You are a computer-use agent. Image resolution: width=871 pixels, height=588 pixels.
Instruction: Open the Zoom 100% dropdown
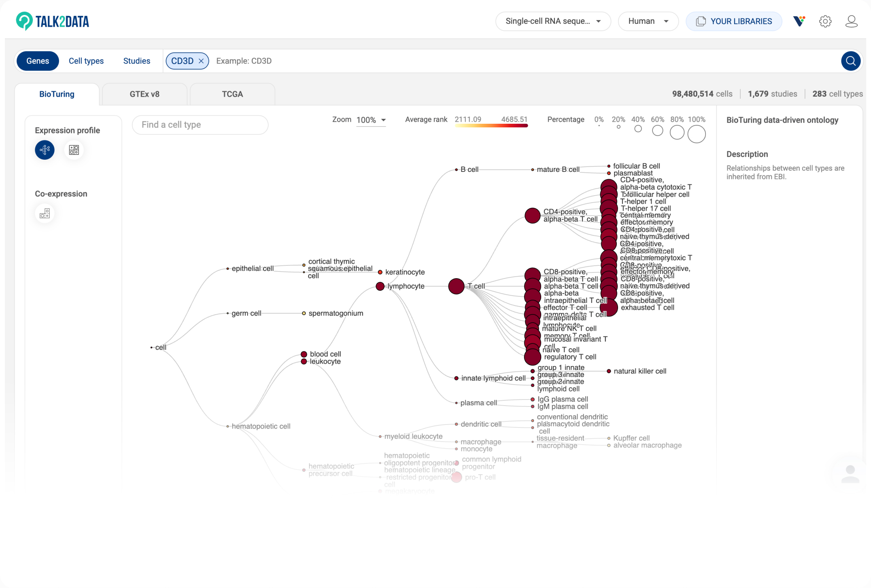pos(371,120)
